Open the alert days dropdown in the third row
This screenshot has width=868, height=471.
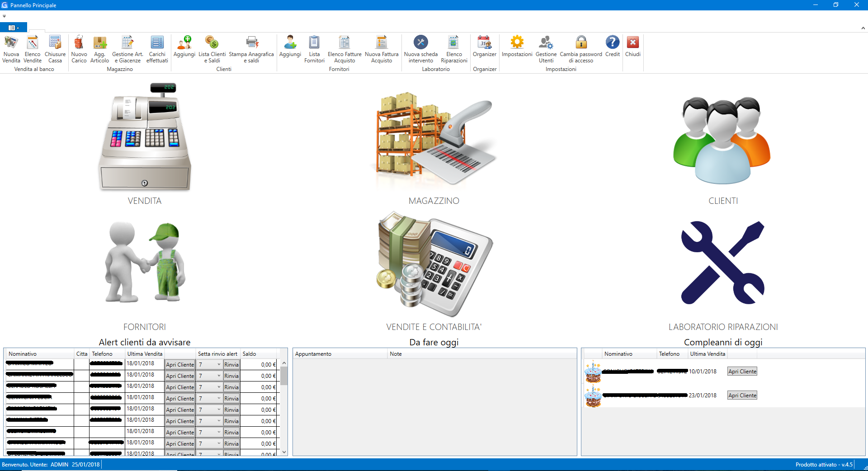219,387
